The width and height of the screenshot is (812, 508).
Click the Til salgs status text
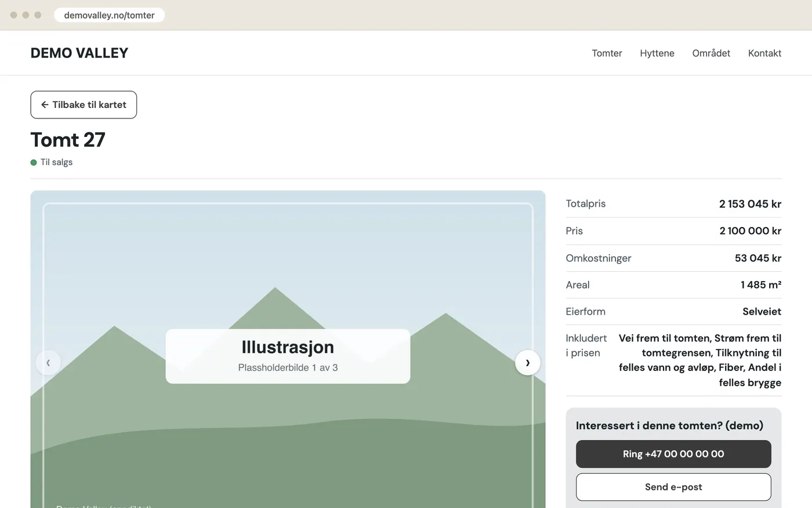pyautogui.click(x=56, y=162)
